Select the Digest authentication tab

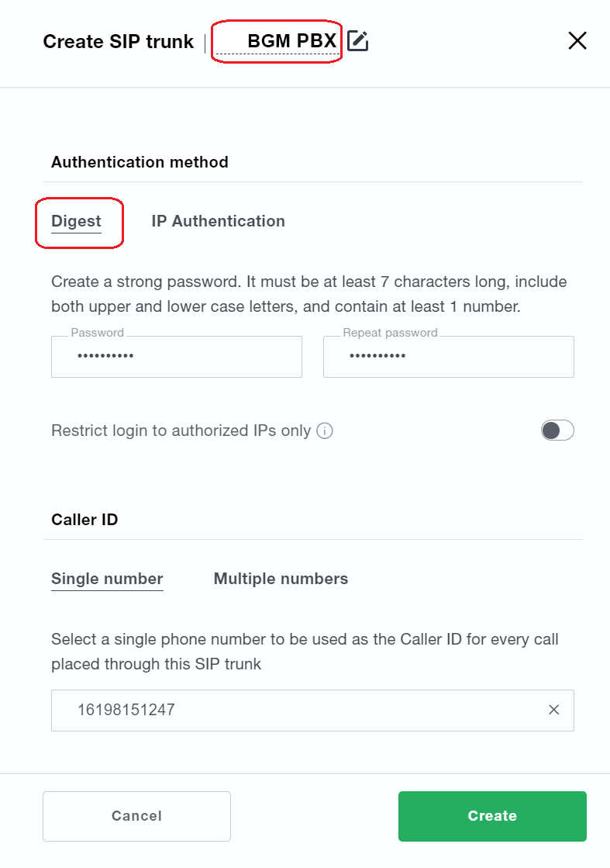click(x=76, y=221)
